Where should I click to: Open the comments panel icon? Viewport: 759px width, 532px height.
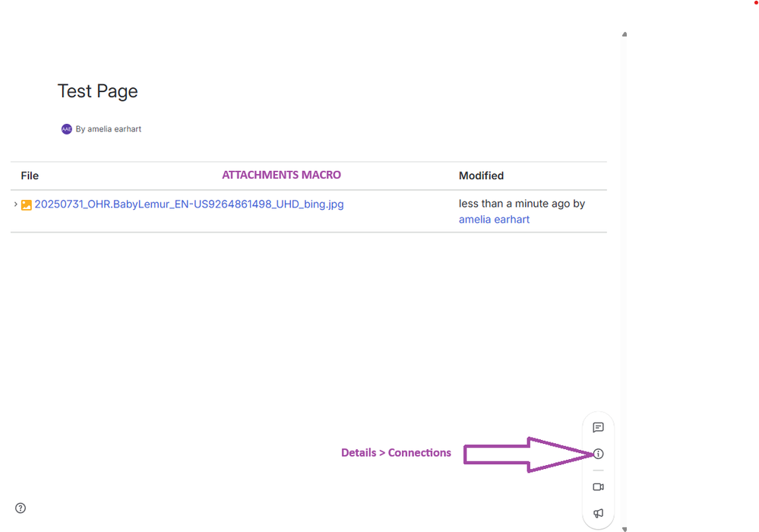[x=598, y=427]
